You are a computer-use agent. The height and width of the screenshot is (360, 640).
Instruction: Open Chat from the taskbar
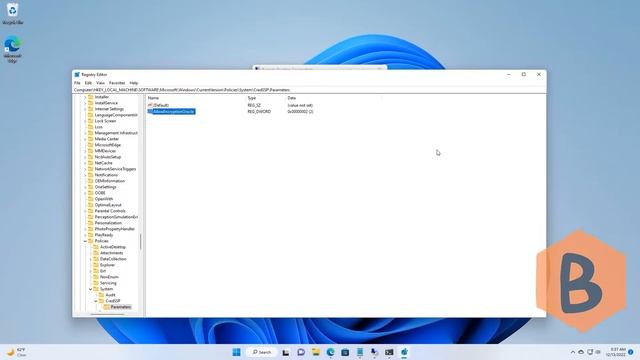point(301,352)
